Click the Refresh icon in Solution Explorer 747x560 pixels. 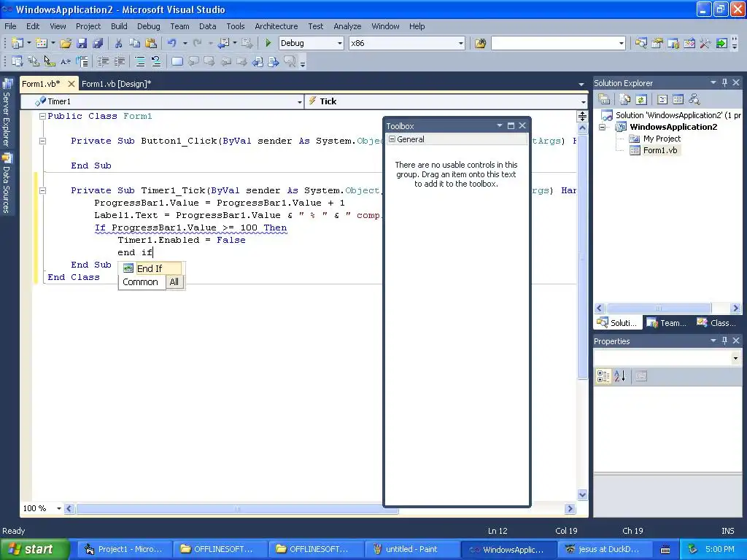(640, 99)
